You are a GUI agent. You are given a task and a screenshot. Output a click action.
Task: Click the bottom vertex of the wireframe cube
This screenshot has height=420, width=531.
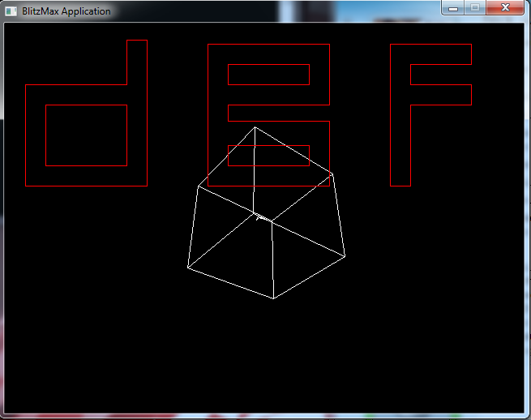coord(273,298)
